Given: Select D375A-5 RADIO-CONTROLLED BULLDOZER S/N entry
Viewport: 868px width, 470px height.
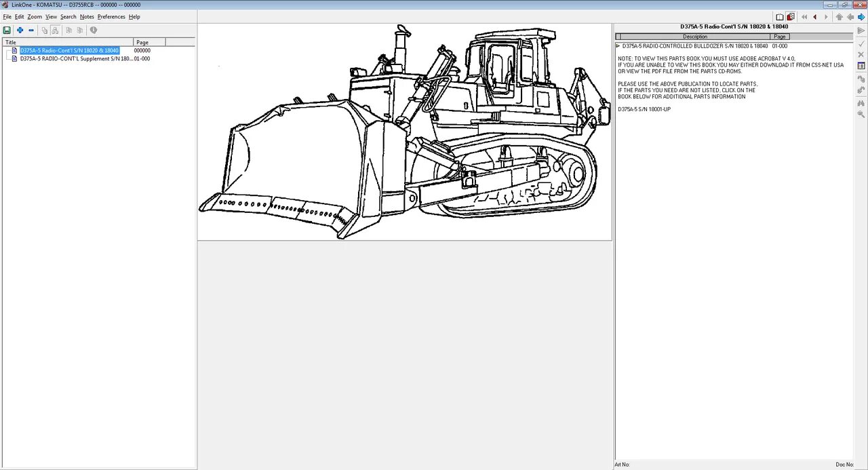Looking at the screenshot, I should [695, 46].
